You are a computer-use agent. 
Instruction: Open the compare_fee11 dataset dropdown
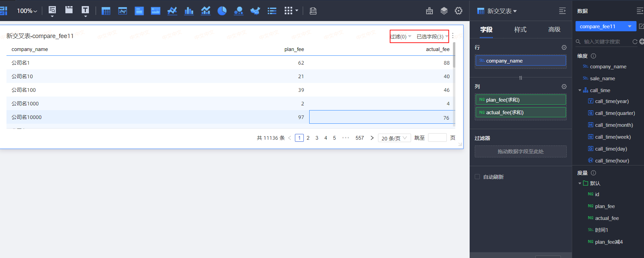[x=630, y=27]
